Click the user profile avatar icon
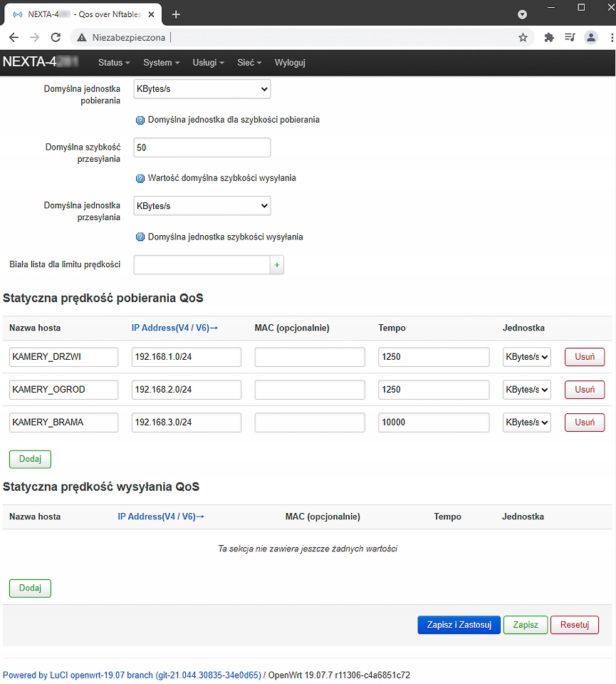The image size is (616, 684). coord(590,38)
